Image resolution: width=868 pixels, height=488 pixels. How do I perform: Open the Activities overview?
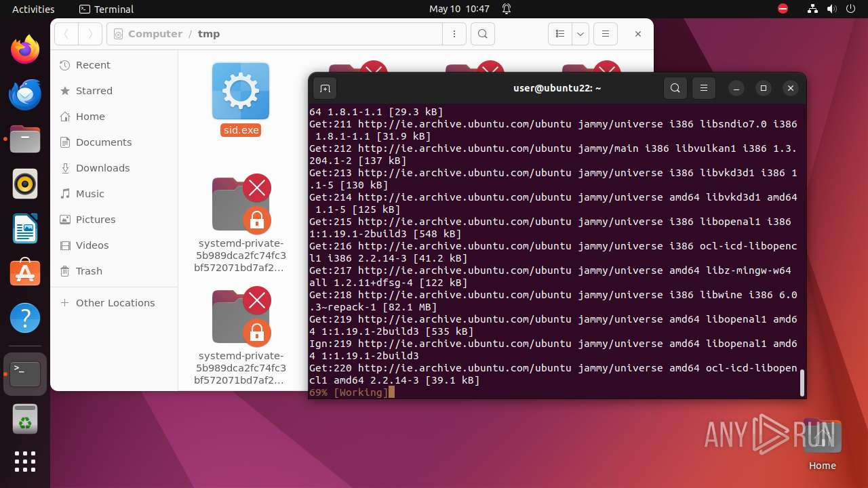pyautogui.click(x=33, y=9)
